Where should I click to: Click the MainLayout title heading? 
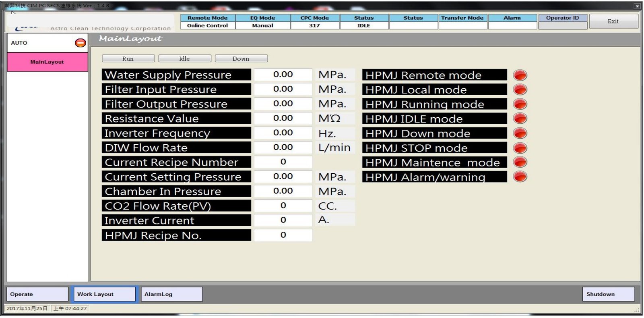(x=130, y=39)
